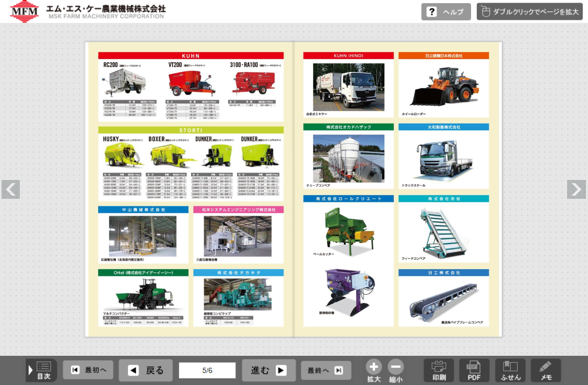Click the 3100・RA100 mixer image

point(255,83)
